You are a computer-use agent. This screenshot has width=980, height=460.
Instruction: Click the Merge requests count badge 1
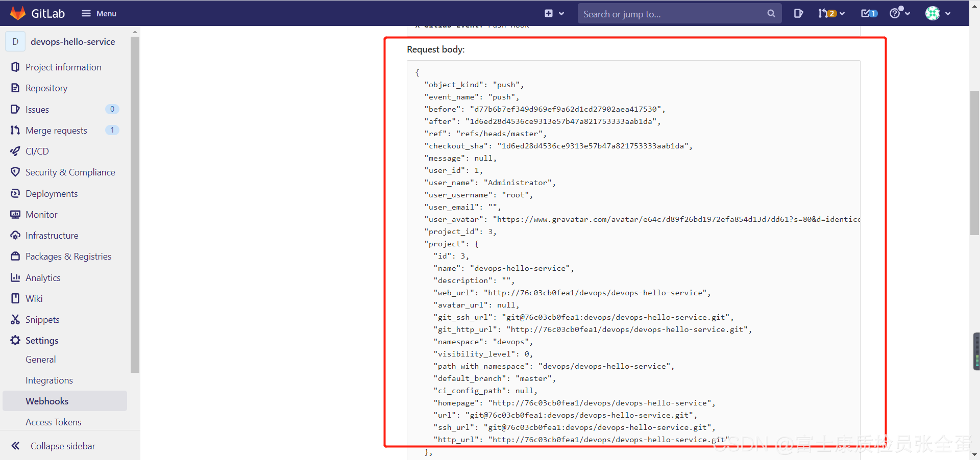click(x=112, y=130)
